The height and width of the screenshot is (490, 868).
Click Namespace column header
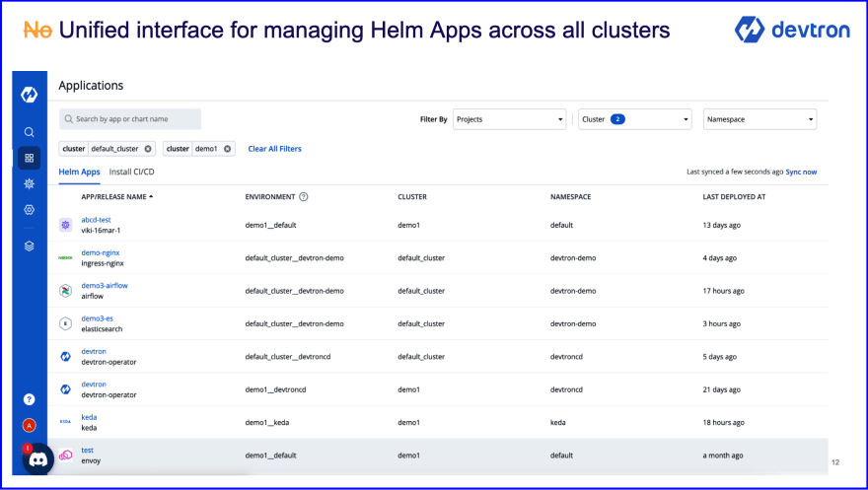[x=571, y=197]
